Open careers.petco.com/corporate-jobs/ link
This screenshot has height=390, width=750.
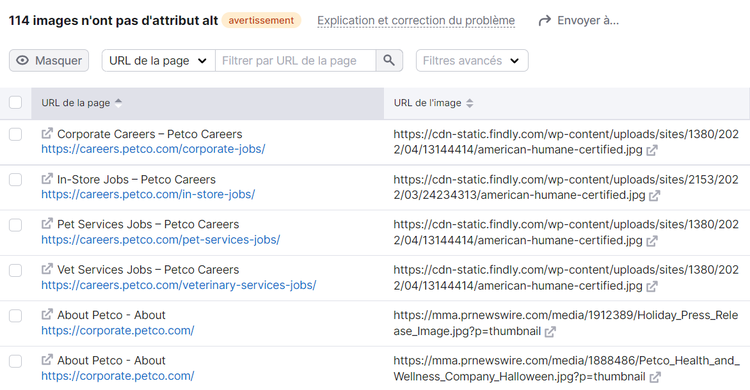coord(153,149)
